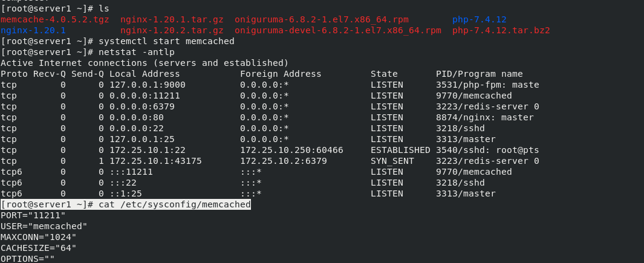Click the SYN_SENT state value

click(392, 161)
